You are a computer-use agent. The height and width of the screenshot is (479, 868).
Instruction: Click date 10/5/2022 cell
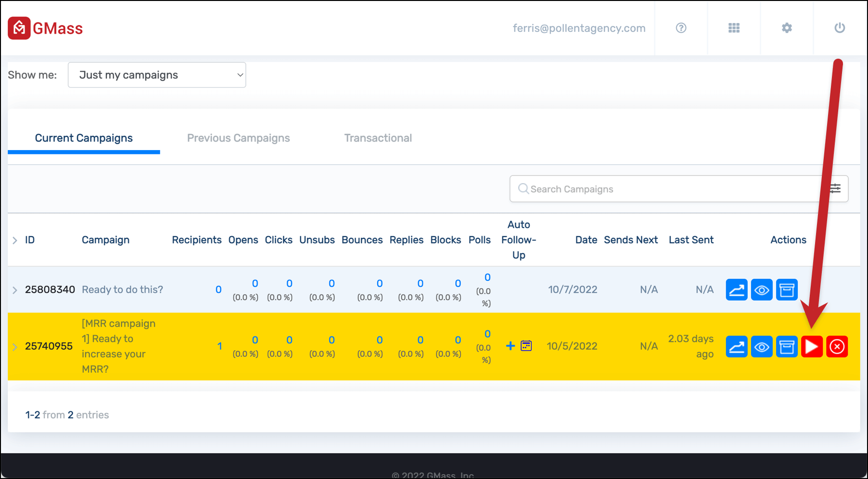tap(572, 346)
